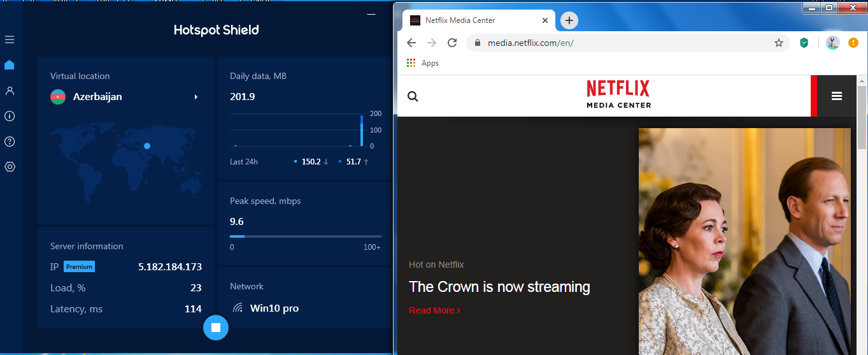Open the Hotspot Shield hamburger menu
This screenshot has width=868, height=355.
point(10,40)
